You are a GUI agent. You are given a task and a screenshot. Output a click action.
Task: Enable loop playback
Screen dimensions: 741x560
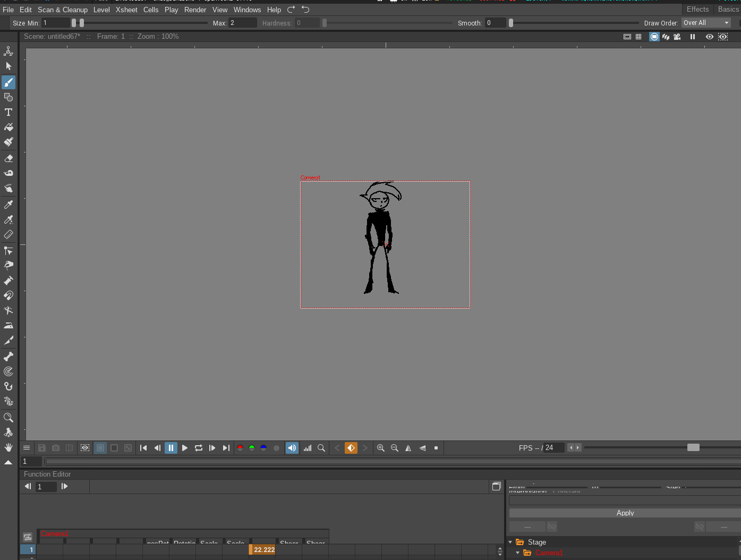[x=198, y=448]
